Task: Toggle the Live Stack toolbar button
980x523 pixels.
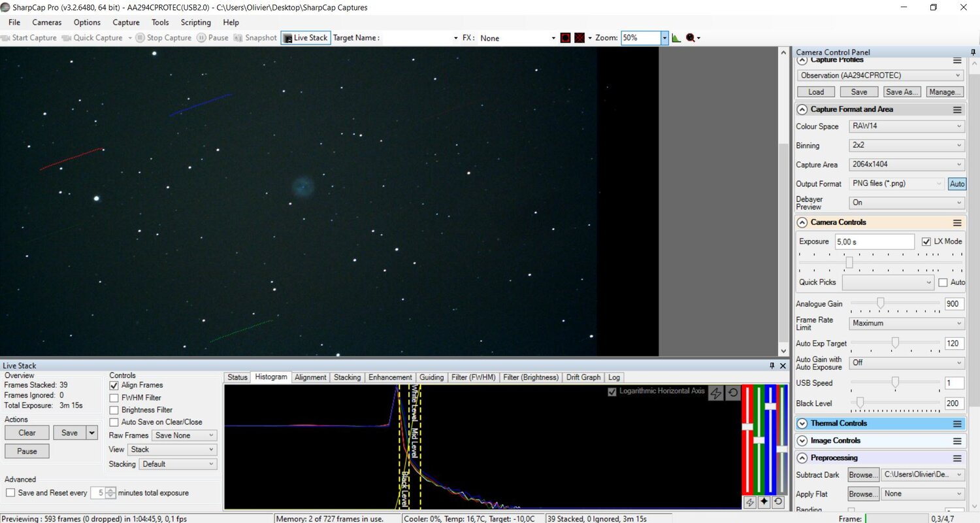Action: pyautogui.click(x=305, y=38)
